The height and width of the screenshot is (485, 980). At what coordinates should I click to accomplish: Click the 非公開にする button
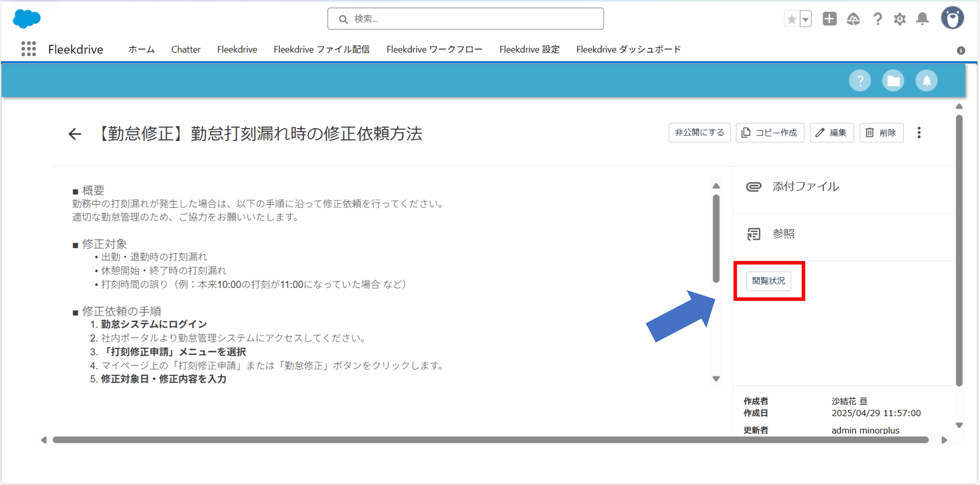tap(699, 133)
